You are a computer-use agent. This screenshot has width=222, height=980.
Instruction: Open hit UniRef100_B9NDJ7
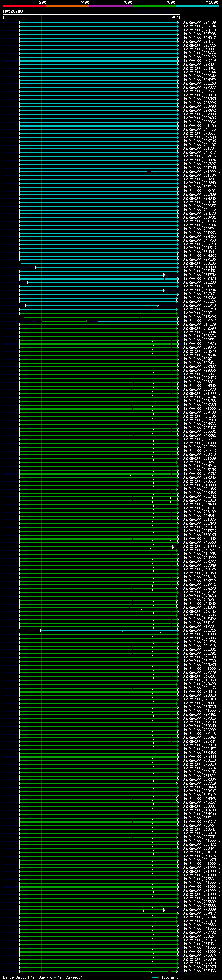pyautogui.click(x=199, y=38)
